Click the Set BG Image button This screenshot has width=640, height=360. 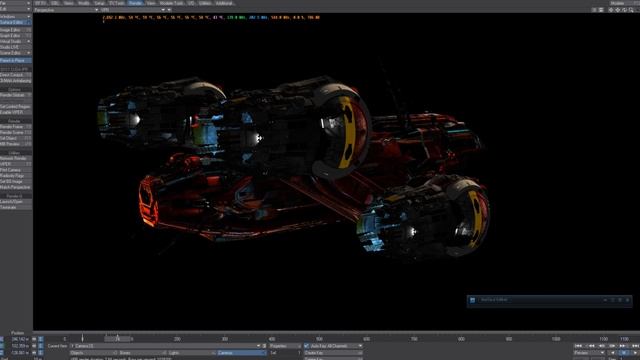(x=16, y=181)
